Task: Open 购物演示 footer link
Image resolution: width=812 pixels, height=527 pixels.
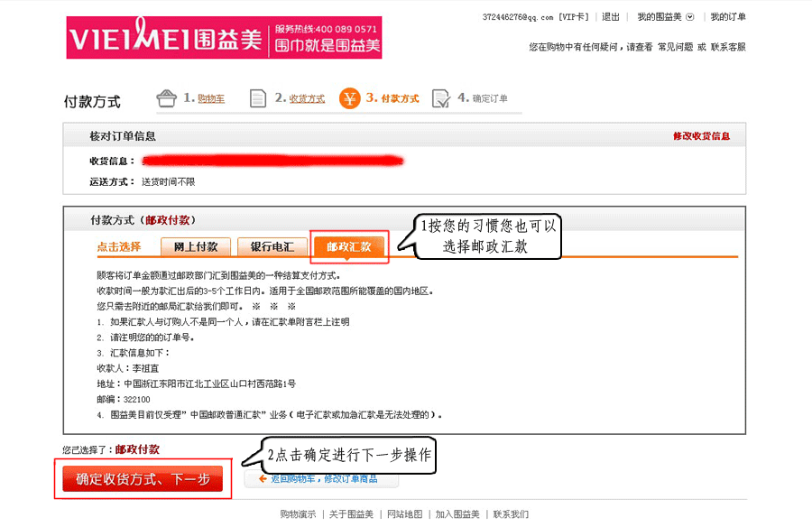Action: [298, 514]
